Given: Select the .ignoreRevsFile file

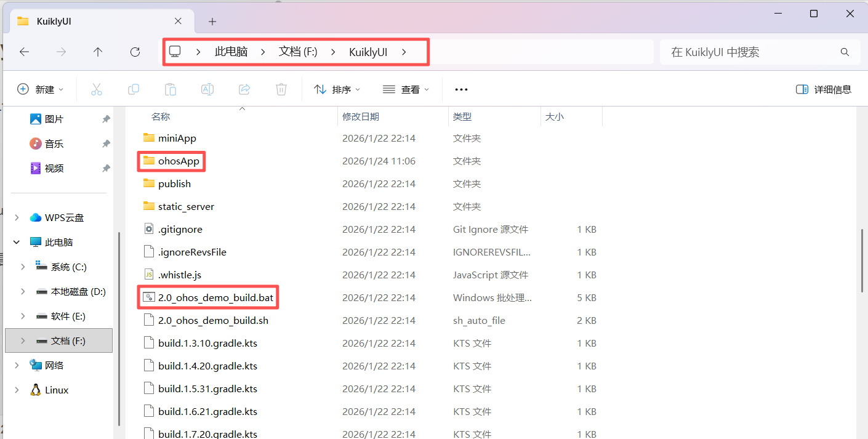Looking at the screenshot, I should 192,252.
